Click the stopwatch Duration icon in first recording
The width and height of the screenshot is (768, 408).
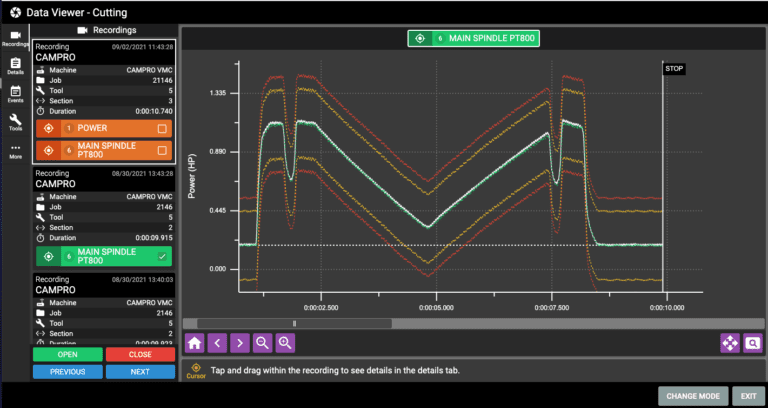coord(41,111)
